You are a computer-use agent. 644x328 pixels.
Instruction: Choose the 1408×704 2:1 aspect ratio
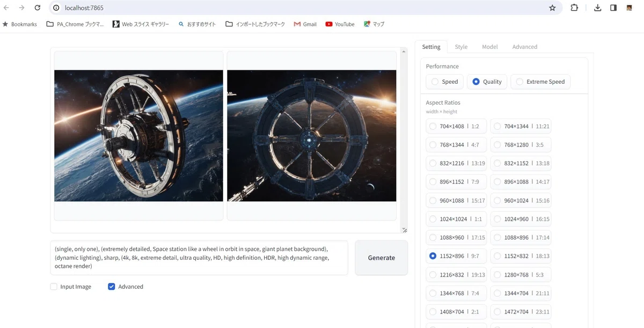(x=456, y=311)
